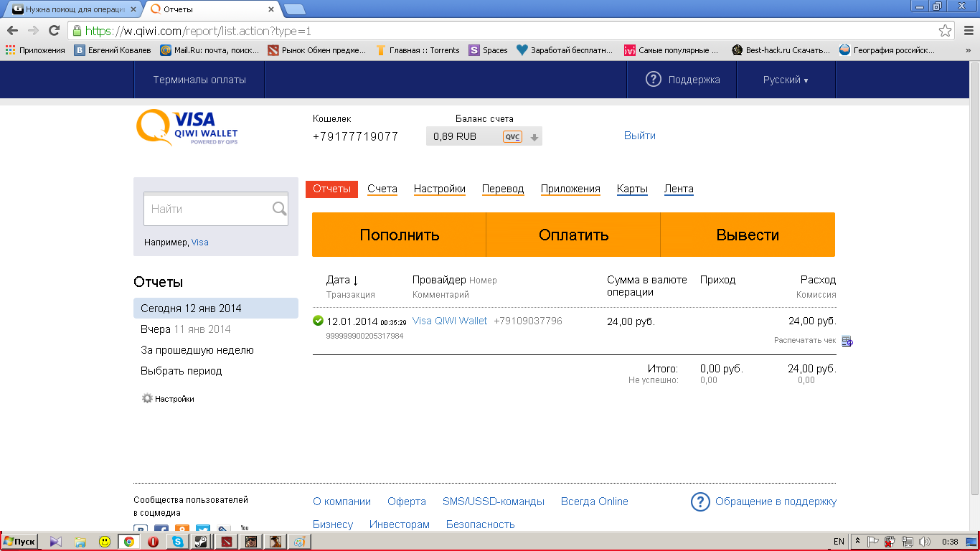Choose Выбрать период in the reports list
The image size is (980, 551).
click(x=182, y=371)
